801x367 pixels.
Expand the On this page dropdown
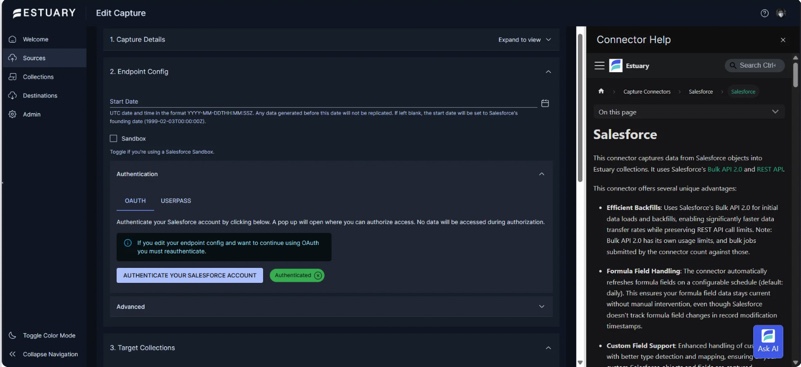(x=689, y=112)
